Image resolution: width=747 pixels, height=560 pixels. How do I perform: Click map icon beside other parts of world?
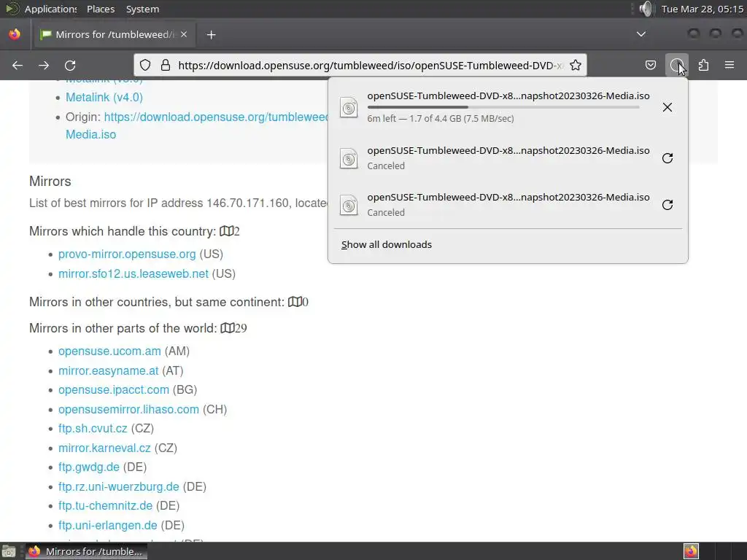(x=228, y=328)
